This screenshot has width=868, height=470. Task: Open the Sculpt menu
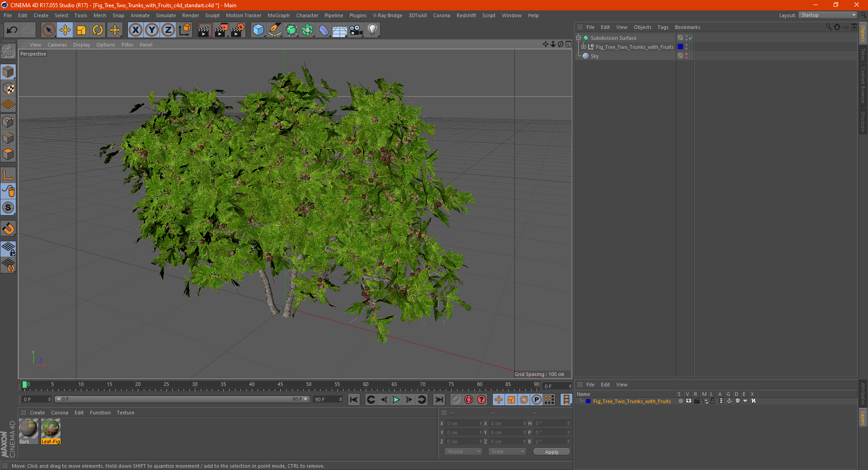[212, 15]
